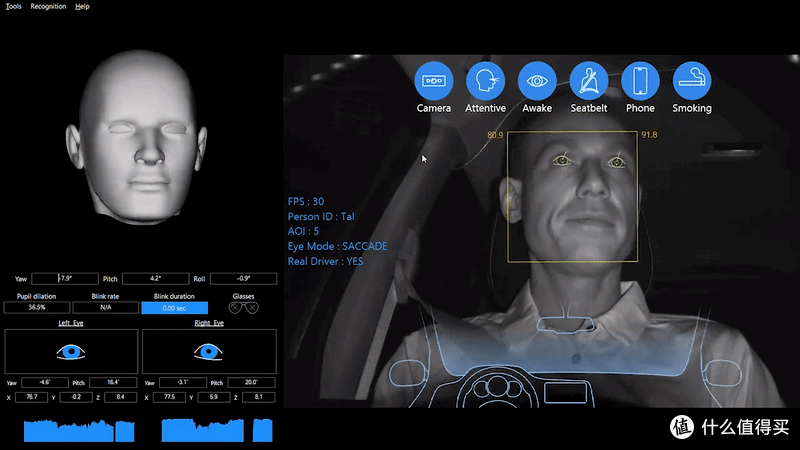Click the Attentive status icon

[485, 81]
